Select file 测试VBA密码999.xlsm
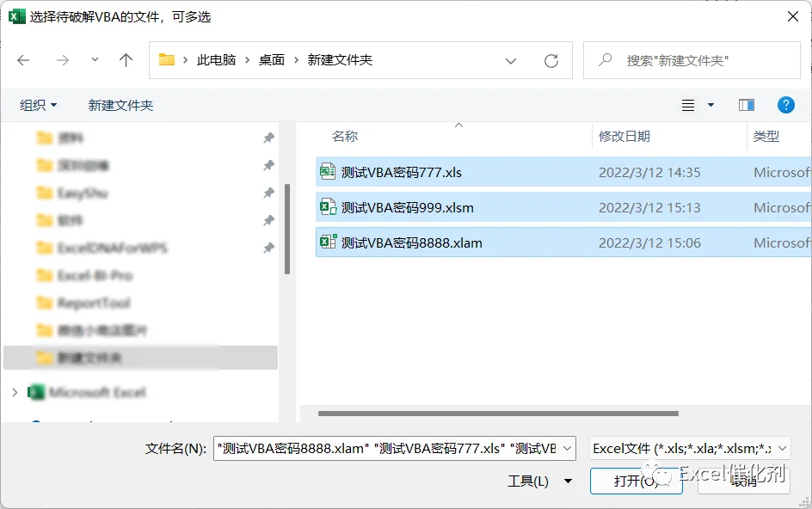 tap(563, 207)
